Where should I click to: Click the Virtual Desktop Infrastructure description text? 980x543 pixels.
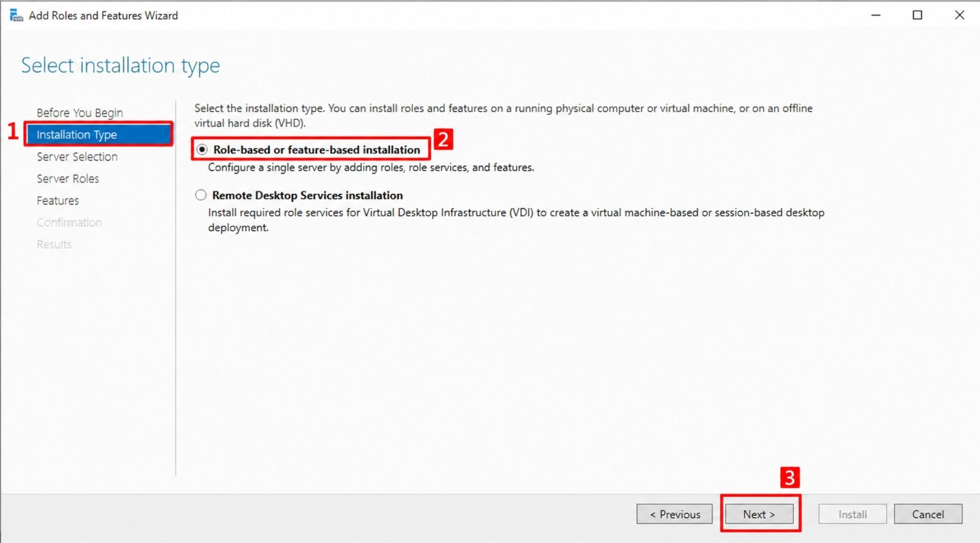[516, 220]
